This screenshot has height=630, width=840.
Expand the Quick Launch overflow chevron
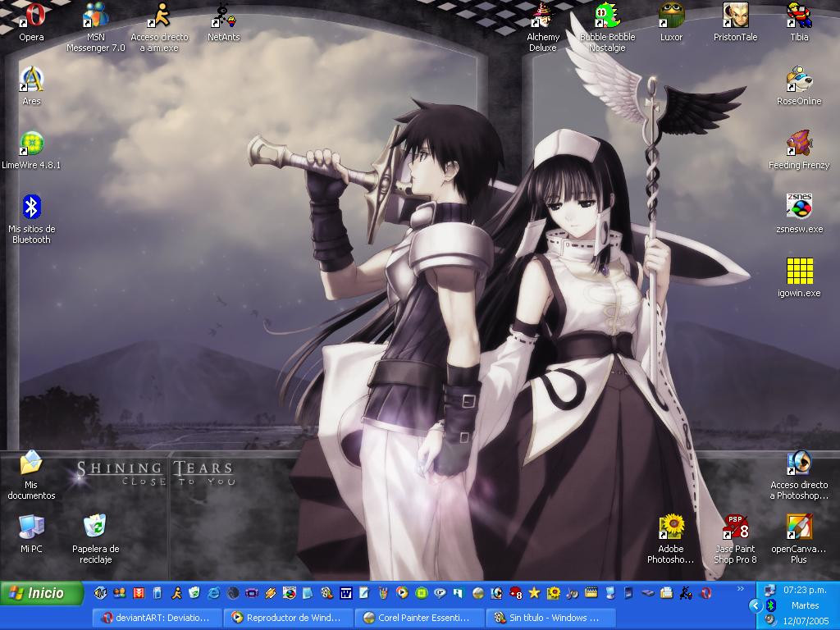(741, 589)
